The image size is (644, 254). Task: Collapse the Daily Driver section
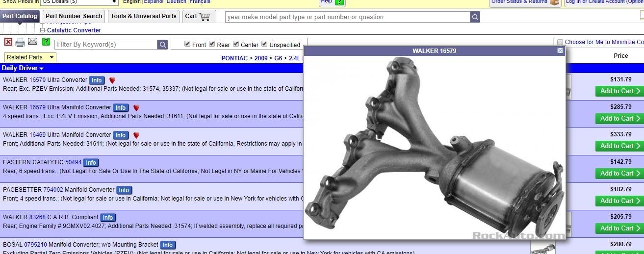(x=23, y=68)
